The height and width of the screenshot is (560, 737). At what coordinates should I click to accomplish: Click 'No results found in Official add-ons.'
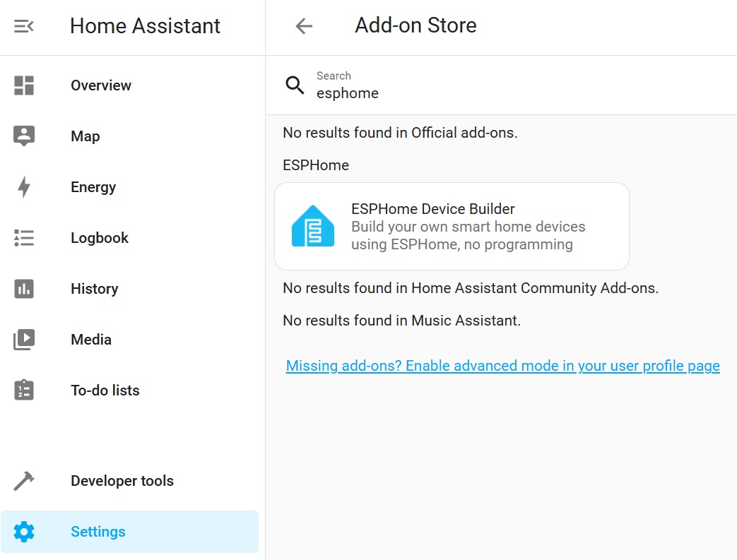pos(400,133)
